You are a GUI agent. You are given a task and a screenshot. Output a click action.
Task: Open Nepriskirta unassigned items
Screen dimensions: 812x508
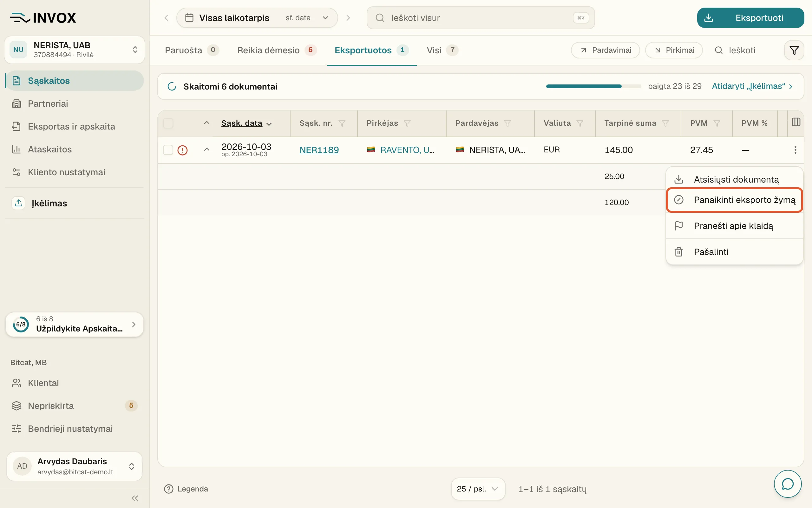[x=75, y=406]
